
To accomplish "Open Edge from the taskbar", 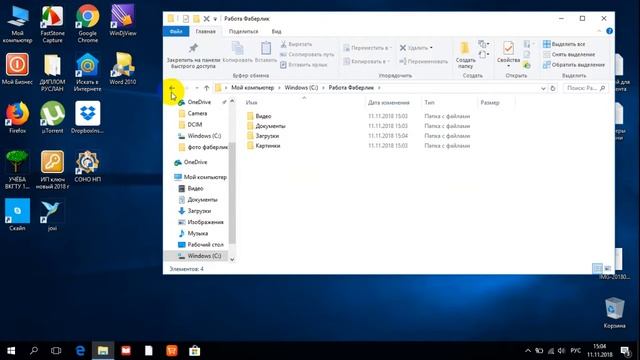I will pyautogui.click(x=80, y=351).
